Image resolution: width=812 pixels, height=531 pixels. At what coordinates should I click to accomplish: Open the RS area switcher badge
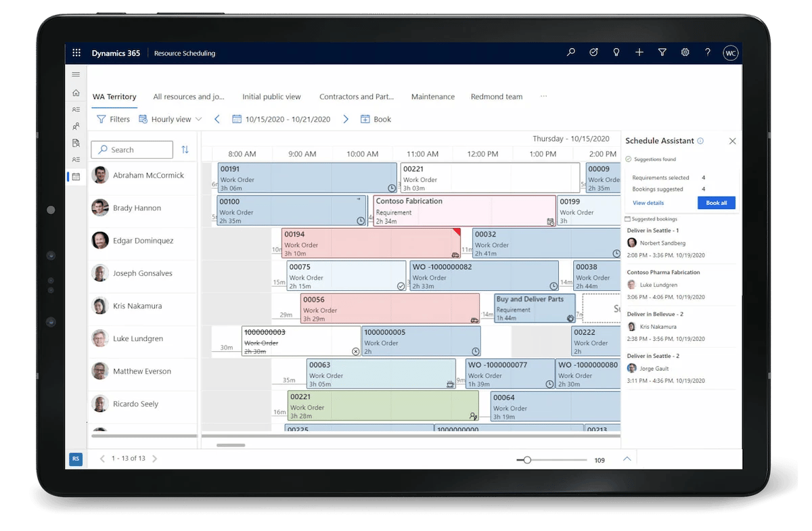pyautogui.click(x=76, y=459)
